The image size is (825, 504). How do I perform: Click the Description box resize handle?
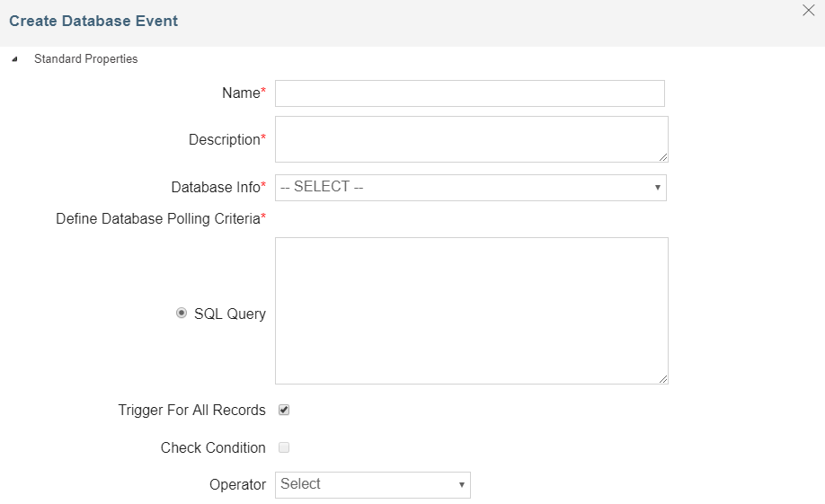(x=663, y=157)
